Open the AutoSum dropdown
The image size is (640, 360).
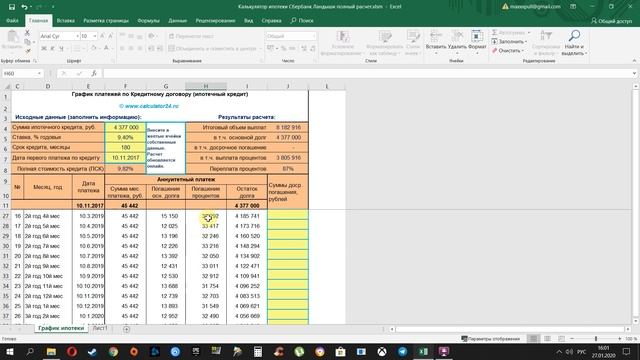point(529,33)
